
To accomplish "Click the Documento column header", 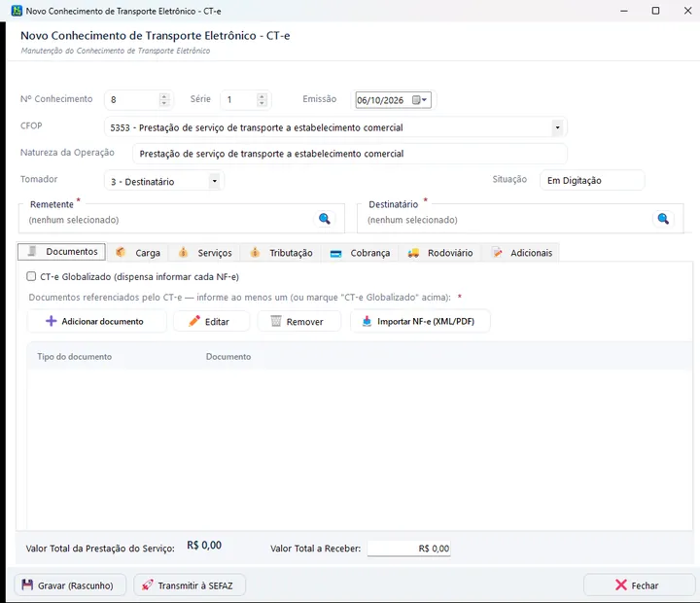I will click(x=228, y=356).
